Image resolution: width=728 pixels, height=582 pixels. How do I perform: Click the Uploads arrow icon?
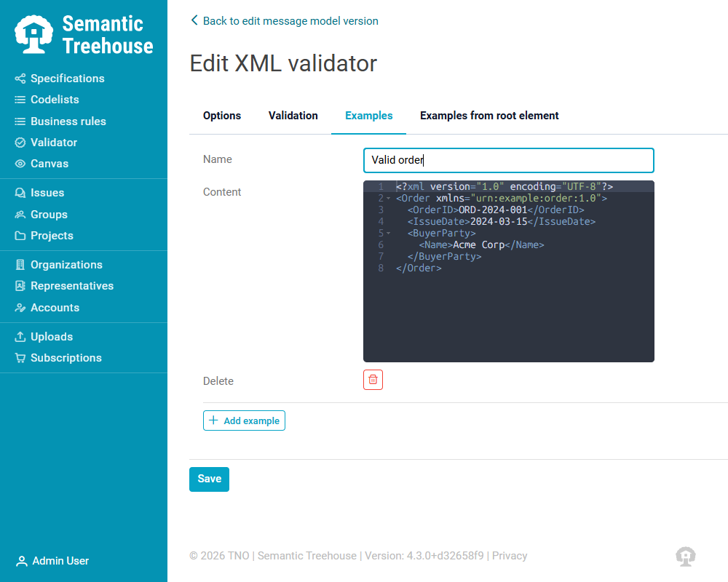(20, 337)
